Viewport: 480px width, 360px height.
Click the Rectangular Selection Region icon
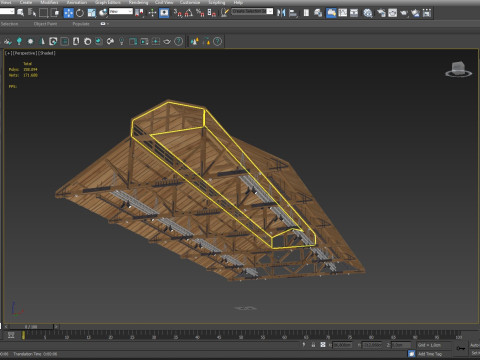tap(44, 13)
